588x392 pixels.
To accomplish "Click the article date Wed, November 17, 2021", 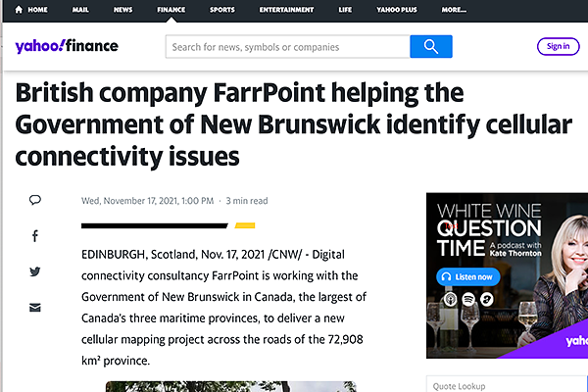I will (x=147, y=201).
